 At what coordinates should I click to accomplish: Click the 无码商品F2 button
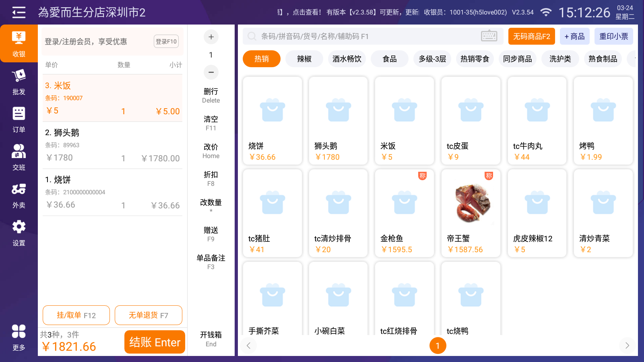[531, 36]
